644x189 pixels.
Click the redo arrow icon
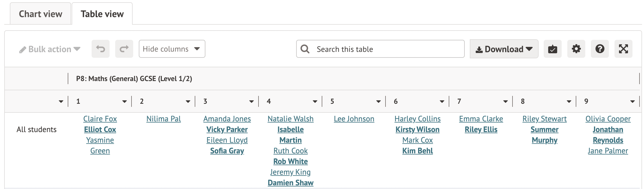pyautogui.click(x=124, y=49)
